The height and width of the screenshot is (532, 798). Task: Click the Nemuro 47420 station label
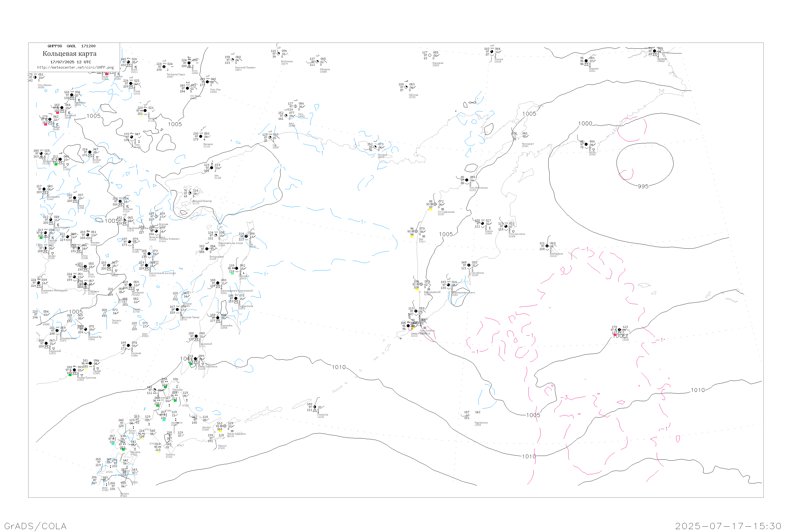pos(222,447)
